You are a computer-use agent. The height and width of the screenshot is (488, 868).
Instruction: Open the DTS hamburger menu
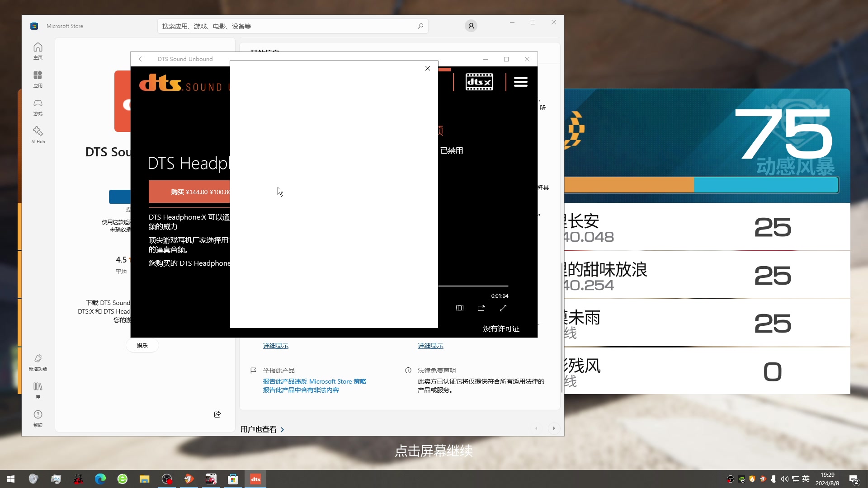pyautogui.click(x=521, y=82)
